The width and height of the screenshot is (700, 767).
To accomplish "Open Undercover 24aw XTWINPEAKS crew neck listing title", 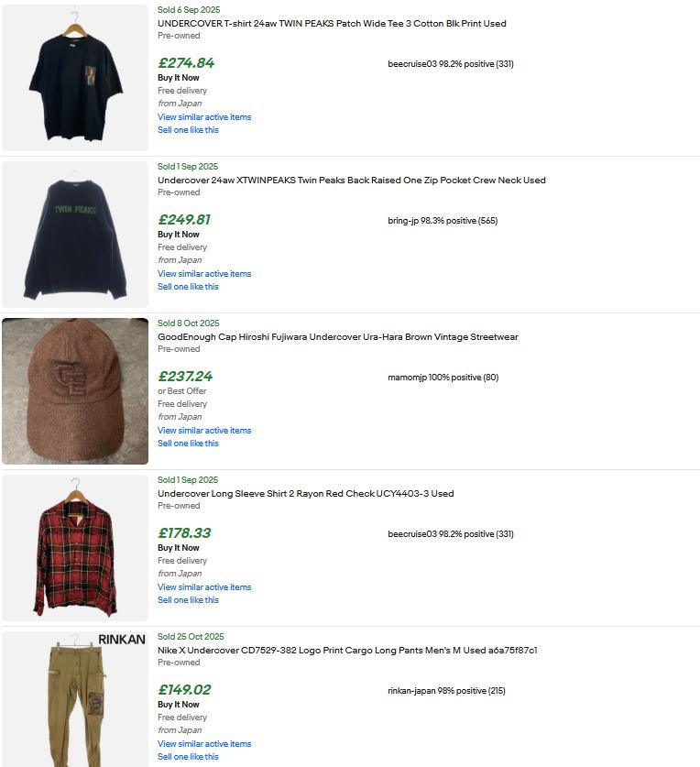I will (x=351, y=180).
